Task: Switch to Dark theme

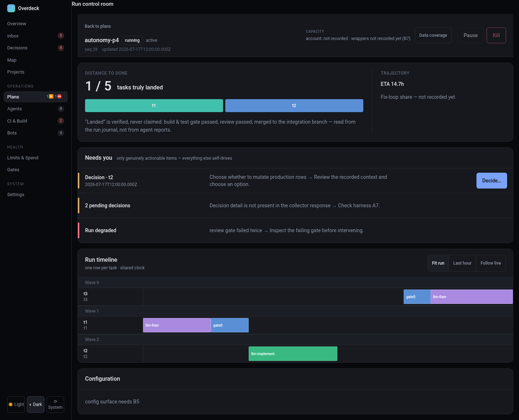Action: pyautogui.click(x=36, y=404)
